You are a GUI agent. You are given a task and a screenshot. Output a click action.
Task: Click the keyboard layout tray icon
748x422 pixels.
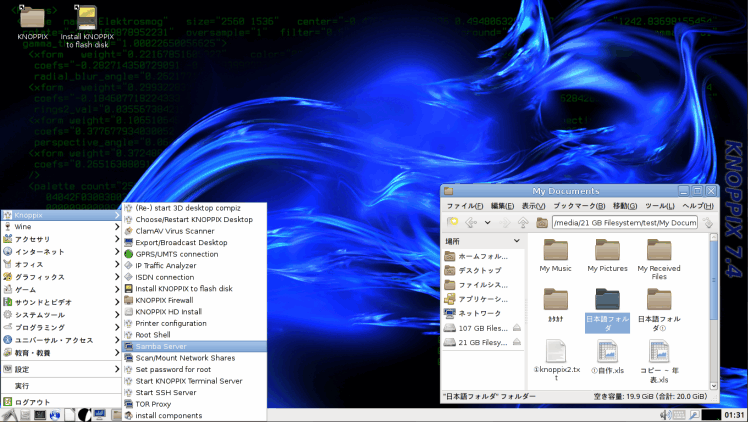click(x=679, y=415)
